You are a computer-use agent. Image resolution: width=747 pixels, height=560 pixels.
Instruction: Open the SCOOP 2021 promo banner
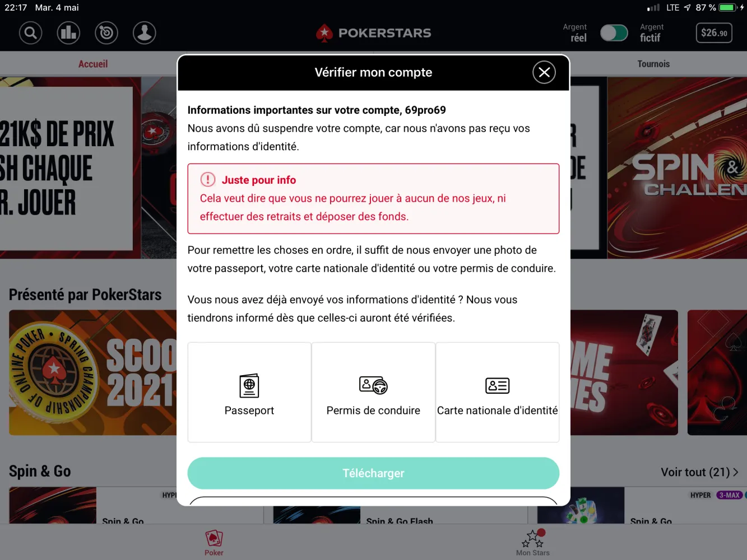pyautogui.click(x=93, y=372)
